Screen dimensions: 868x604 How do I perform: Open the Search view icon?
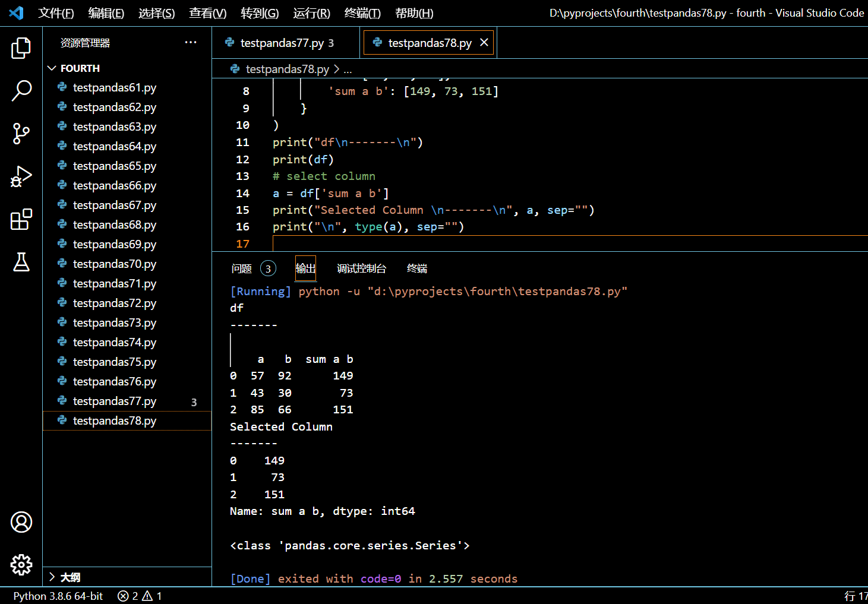(21, 91)
